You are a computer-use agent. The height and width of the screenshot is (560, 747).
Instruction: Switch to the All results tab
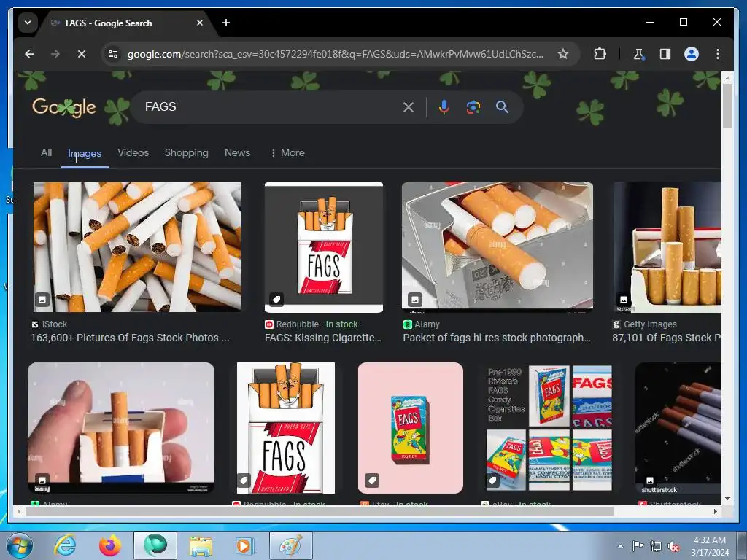pyautogui.click(x=46, y=153)
